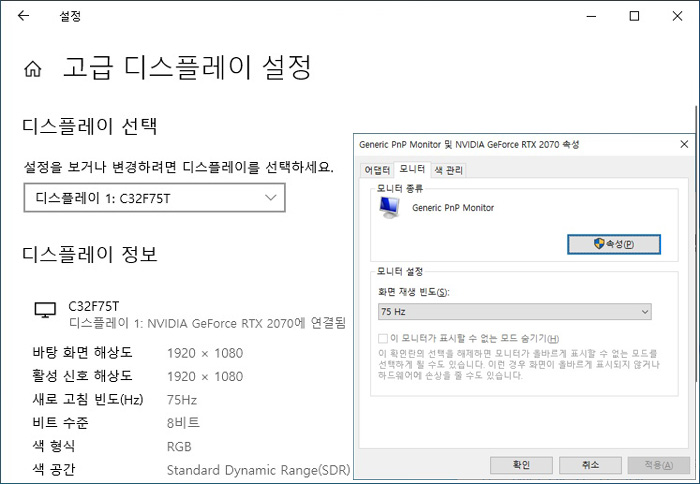Click the 화면 재생 빈도(S) label
The width and height of the screenshot is (700, 484).
[413, 292]
